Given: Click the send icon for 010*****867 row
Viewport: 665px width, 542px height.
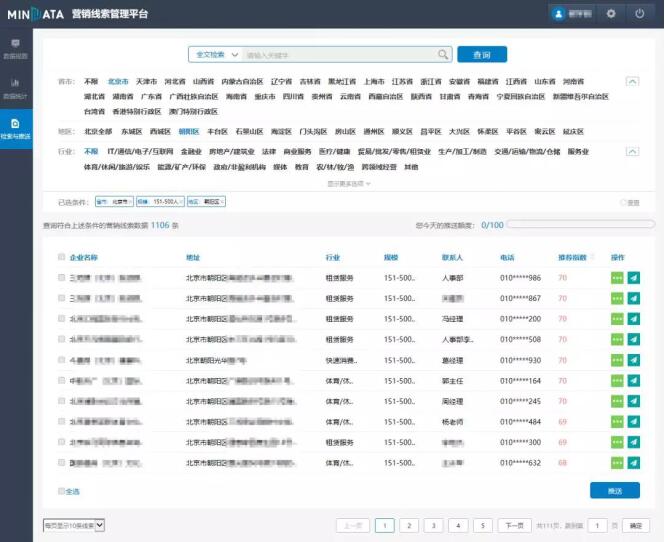Looking at the screenshot, I should [x=633, y=298].
